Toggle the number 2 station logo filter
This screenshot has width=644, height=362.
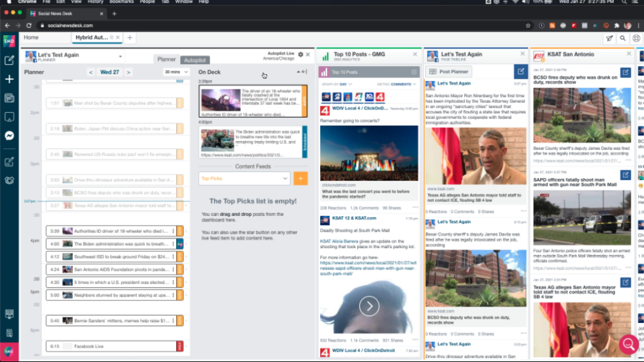(337, 97)
